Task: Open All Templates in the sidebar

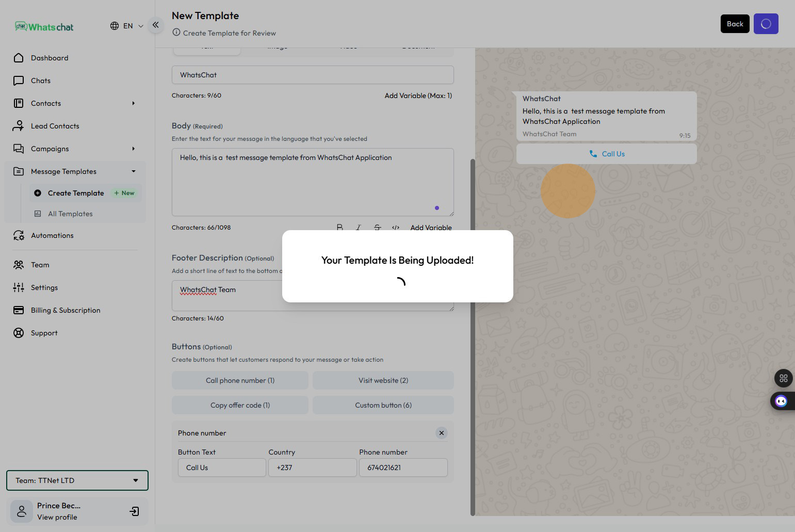Action: tap(70, 214)
